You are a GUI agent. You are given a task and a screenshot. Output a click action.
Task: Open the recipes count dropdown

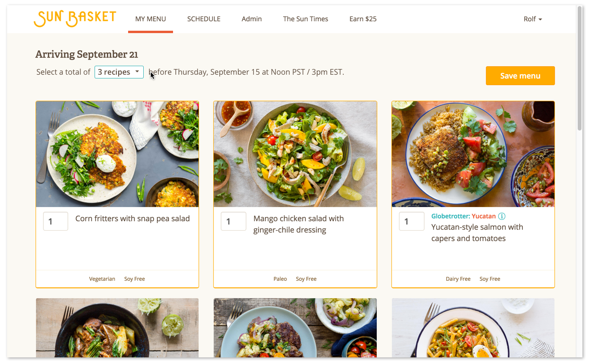tap(119, 72)
